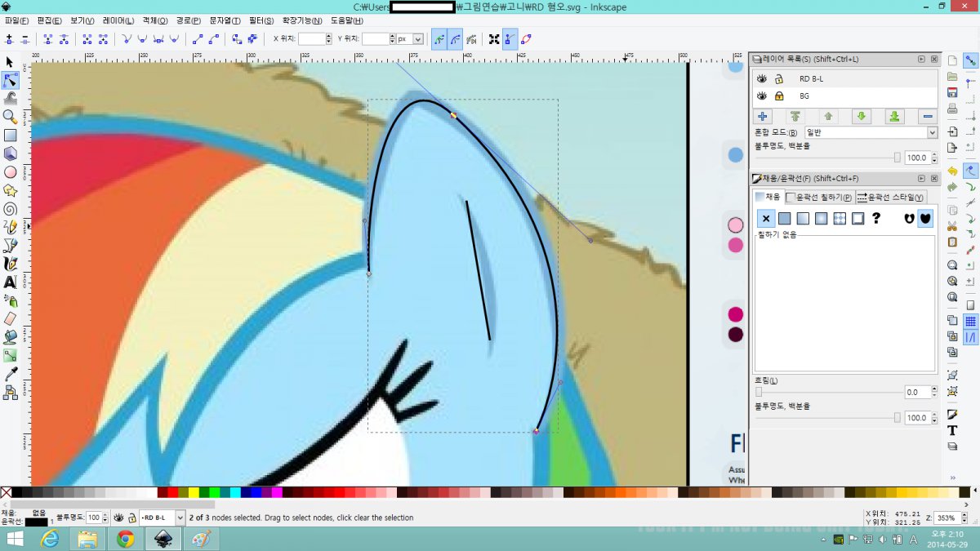Switch to the 윤곽선 스타일 tab
Viewport: 980px width, 551px height.
[x=891, y=197]
